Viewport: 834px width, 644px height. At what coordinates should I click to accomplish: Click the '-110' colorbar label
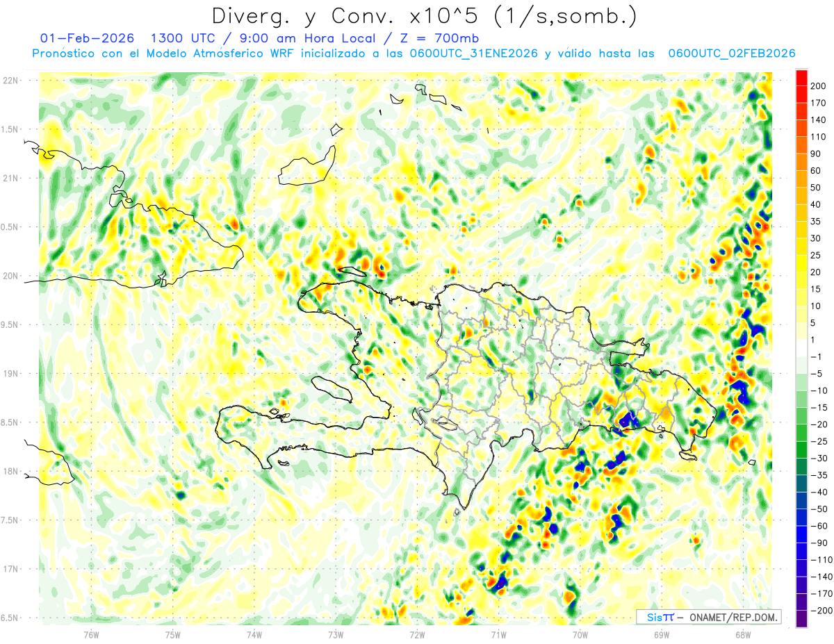click(x=820, y=560)
